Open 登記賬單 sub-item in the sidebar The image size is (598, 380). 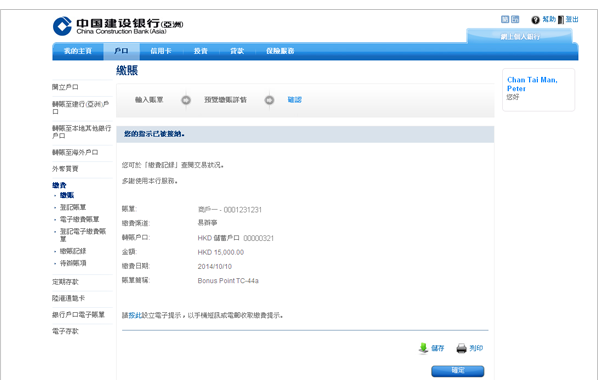click(73, 208)
